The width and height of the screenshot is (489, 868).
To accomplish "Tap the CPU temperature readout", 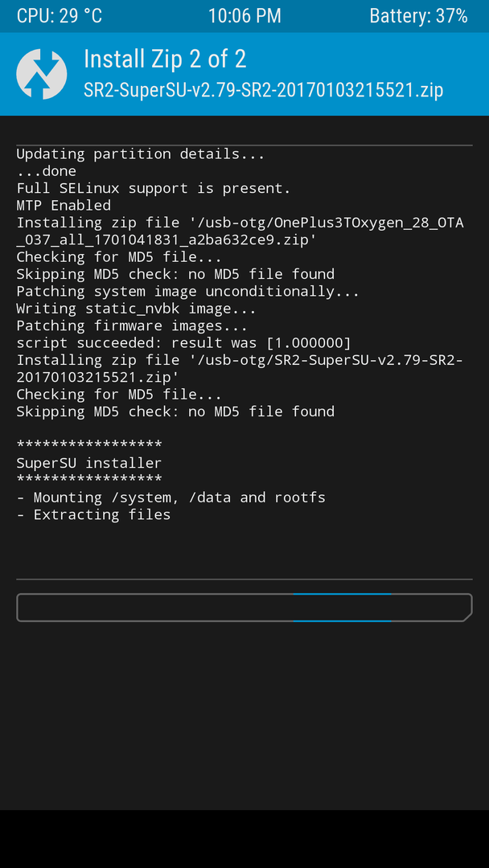I will pyautogui.click(x=60, y=16).
